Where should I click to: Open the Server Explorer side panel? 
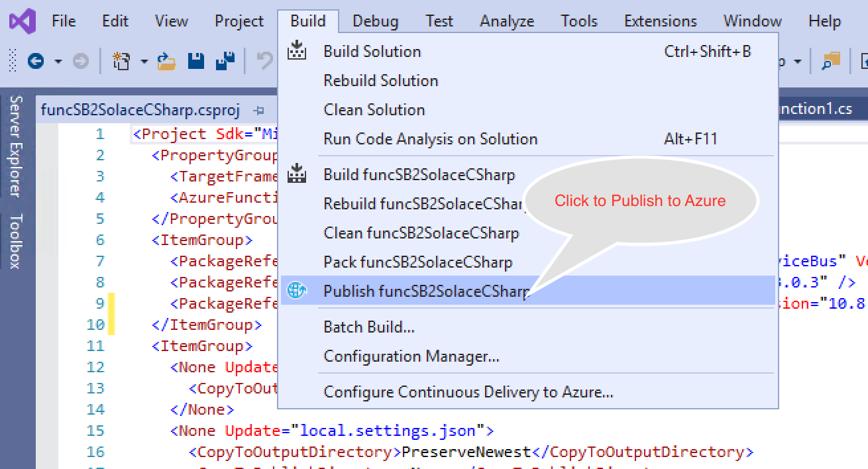point(15,146)
